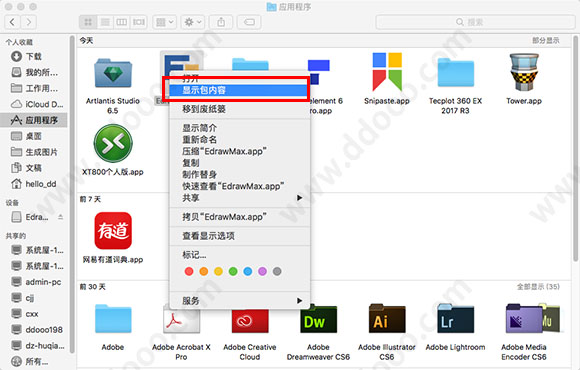Choose 标记… in the context menu
Viewport: 580px width, 370px height.
click(x=239, y=255)
